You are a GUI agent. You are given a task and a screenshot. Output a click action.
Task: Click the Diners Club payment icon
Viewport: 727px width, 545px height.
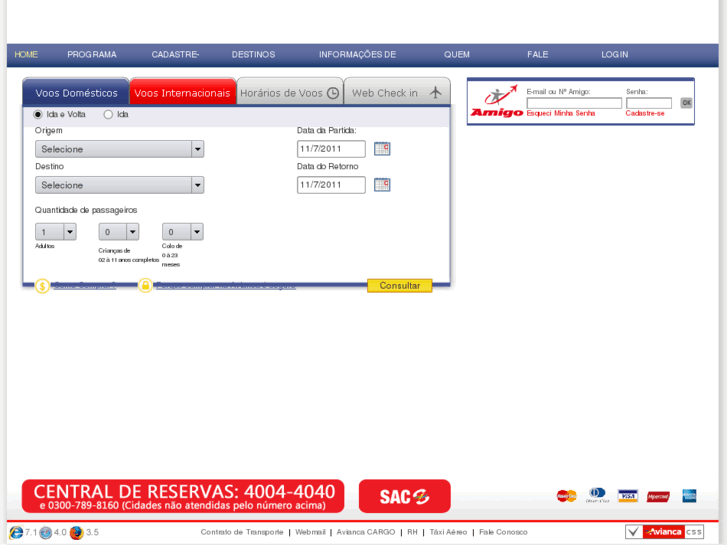(597, 495)
